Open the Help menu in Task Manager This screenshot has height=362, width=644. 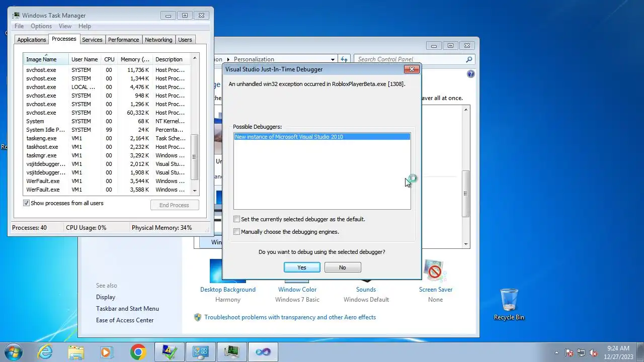click(85, 26)
